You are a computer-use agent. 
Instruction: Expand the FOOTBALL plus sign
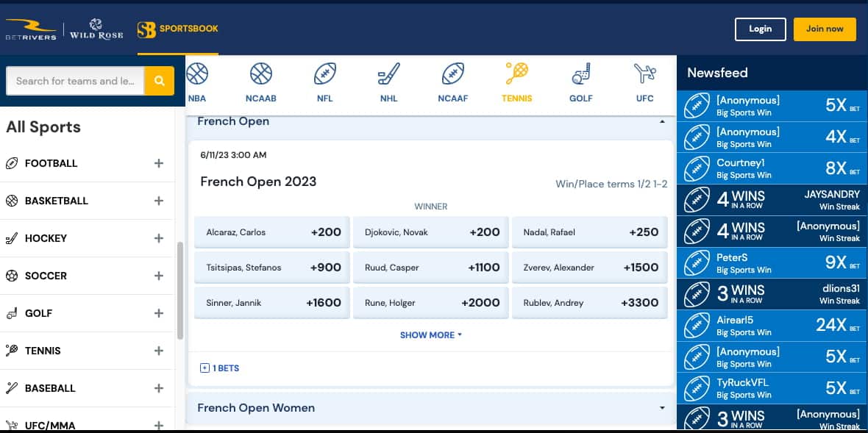pos(159,163)
